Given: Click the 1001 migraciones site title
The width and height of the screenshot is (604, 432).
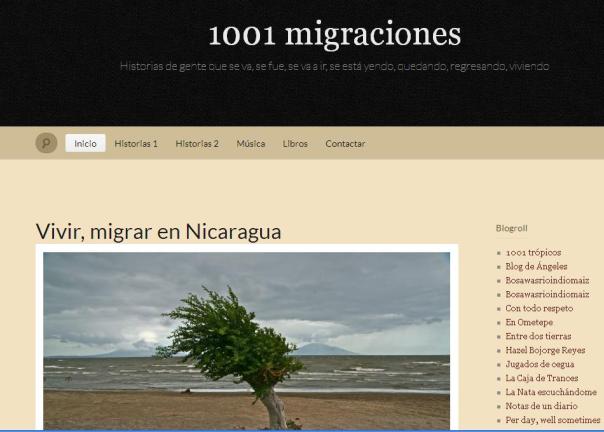Looking at the screenshot, I should click(x=334, y=35).
